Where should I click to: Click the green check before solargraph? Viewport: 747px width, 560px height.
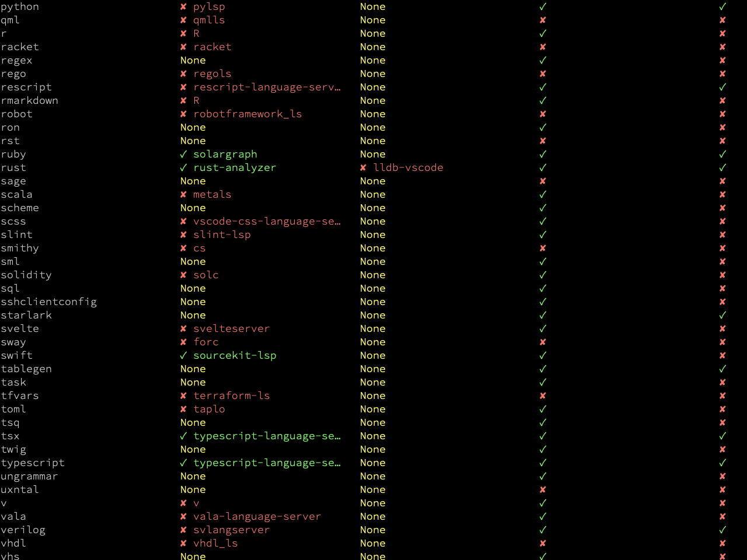click(x=183, y=154)
